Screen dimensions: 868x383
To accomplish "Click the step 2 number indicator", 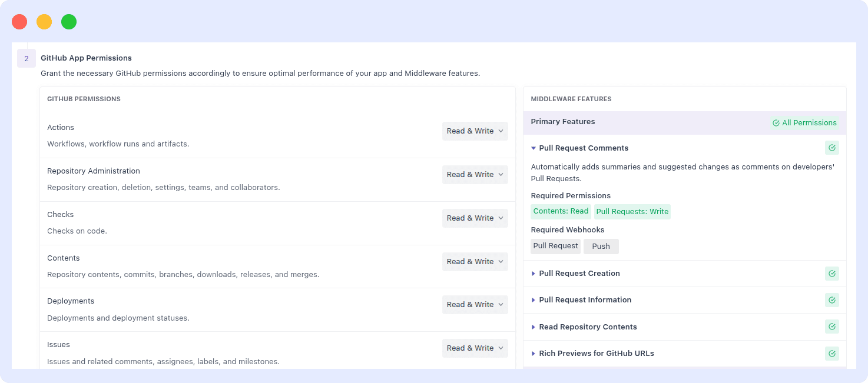I will coord(26,58).
